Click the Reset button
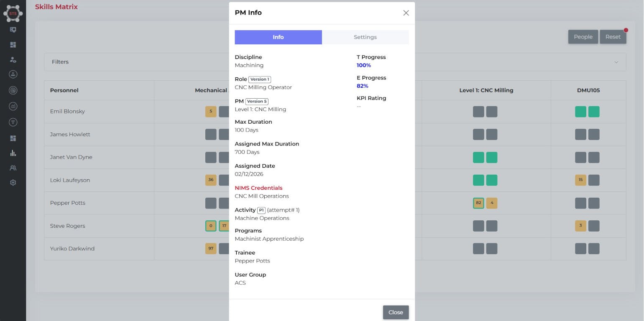This screenshot has width=644, height=321. point(613,37)
